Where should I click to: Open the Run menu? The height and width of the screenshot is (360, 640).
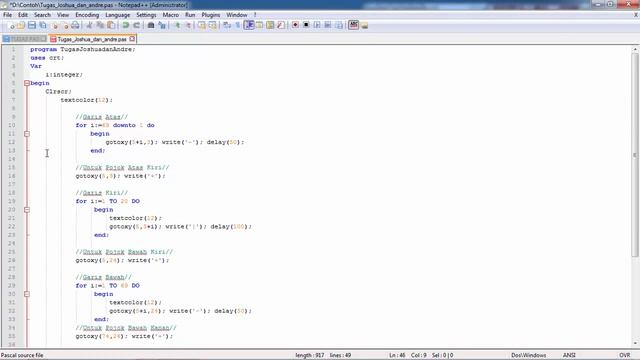[x=190, y=15]
